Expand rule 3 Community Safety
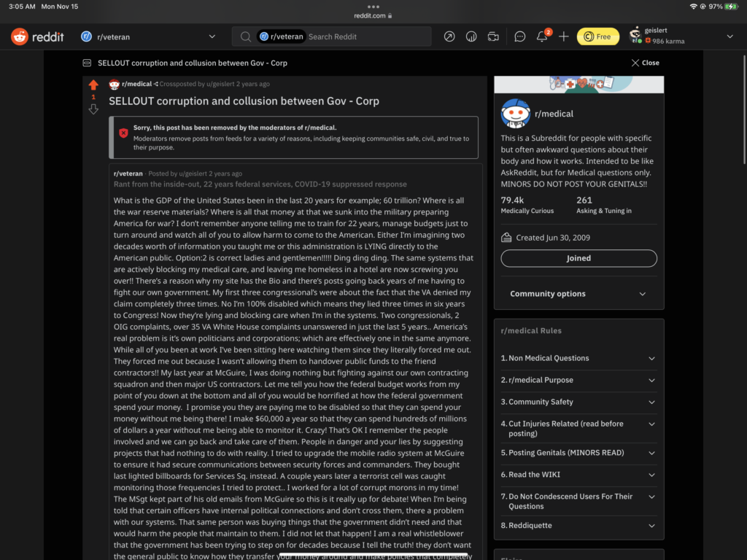The width and height of the screenshot is (747, 560). pos(578,402)
